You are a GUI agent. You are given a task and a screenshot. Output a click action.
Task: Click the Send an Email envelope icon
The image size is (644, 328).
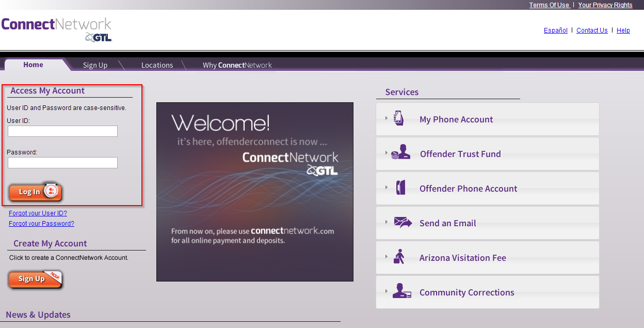coord(403,223)
